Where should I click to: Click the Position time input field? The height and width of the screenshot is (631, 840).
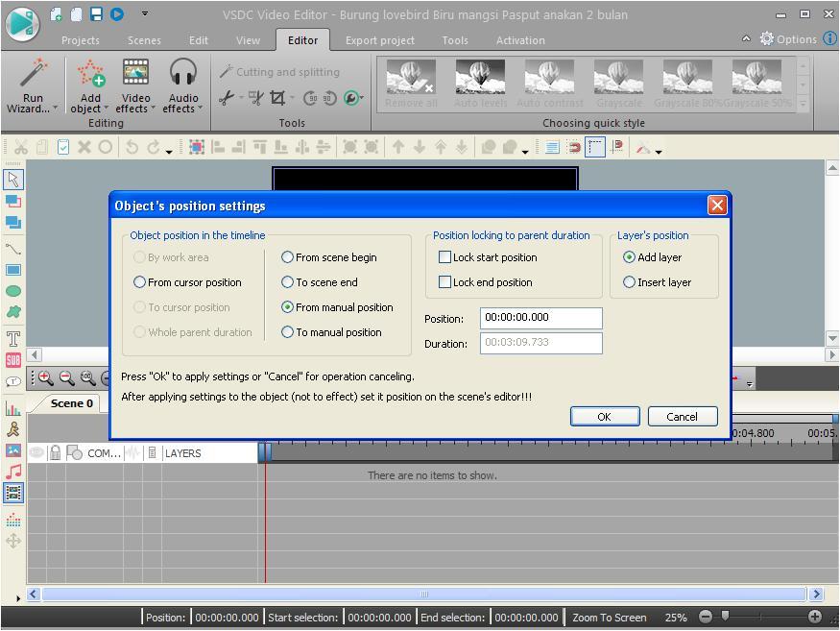point(541,318)
